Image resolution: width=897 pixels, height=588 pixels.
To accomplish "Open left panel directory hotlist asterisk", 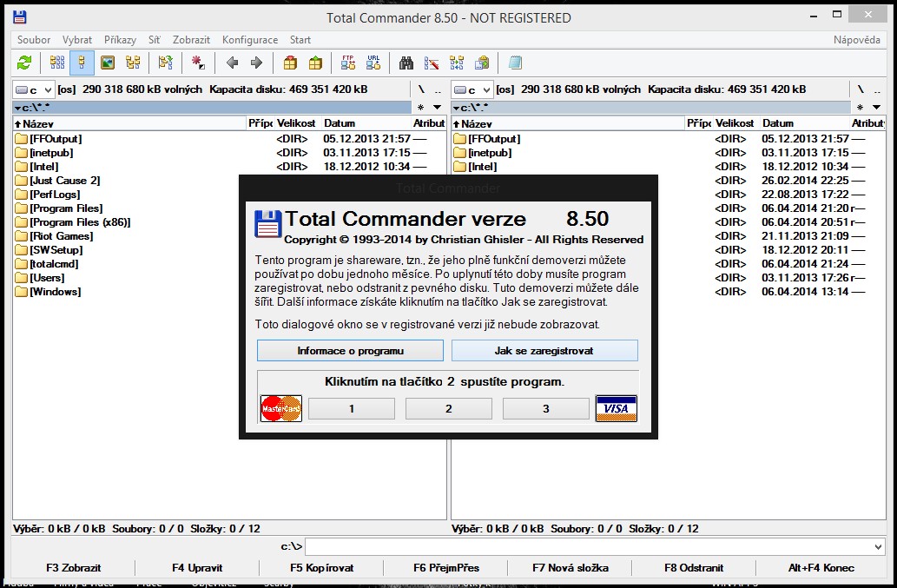I will click(x=421, y=108).
